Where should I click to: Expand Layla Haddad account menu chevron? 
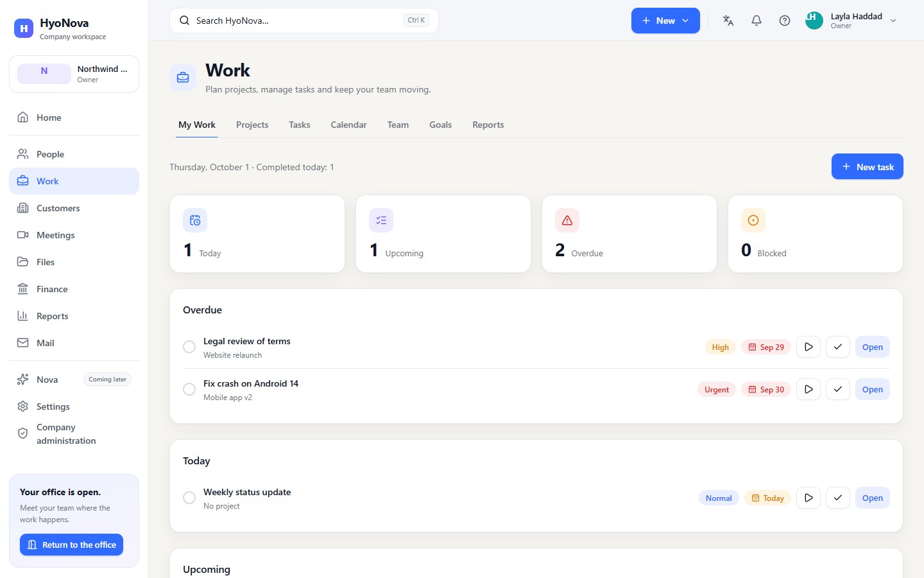tap(893, 21)
